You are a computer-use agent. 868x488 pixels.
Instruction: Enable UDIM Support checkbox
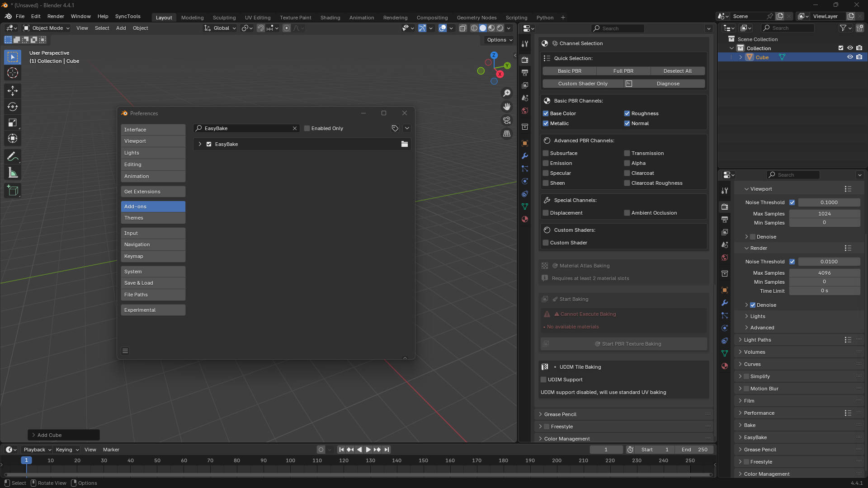point(543,380)
